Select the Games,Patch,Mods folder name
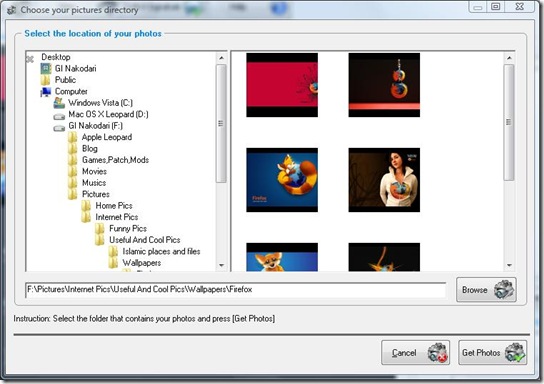Screen dimensions: 544x384 point(116,160)
